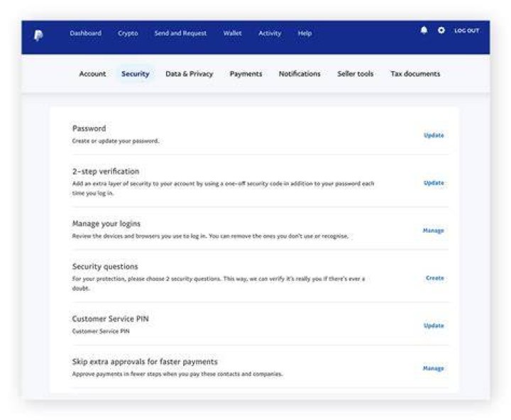Screen dimensions: 511x420
Task: Switch to the Account tab
Action: pos(92,74)
